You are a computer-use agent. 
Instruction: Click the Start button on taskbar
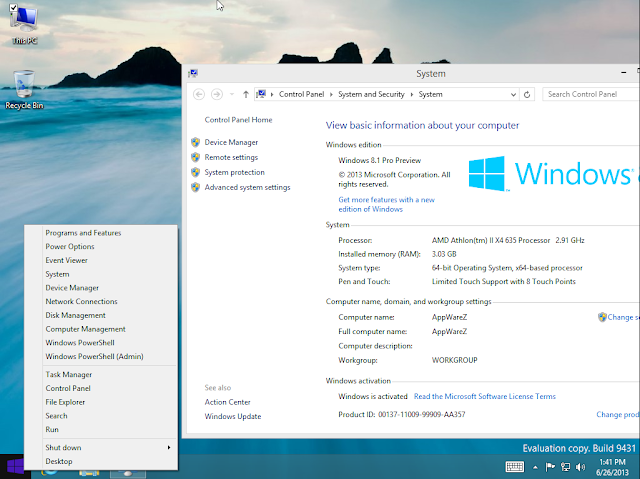pos(15,466)
